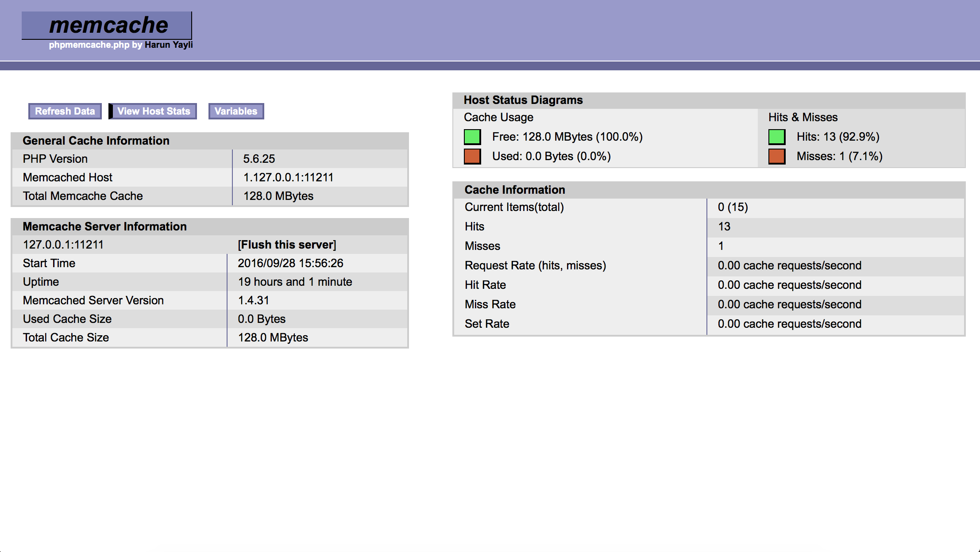Click the Memcached Server Version 1.4.31
Image resolution: width=980 pixels, height=552 pixels.
[x=254, y=300]
